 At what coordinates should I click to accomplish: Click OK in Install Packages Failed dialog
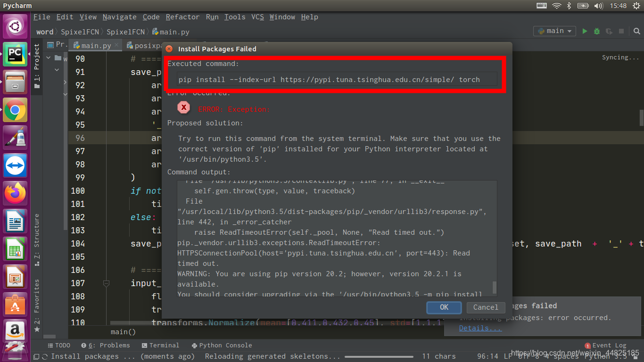[x=444, y=307]
